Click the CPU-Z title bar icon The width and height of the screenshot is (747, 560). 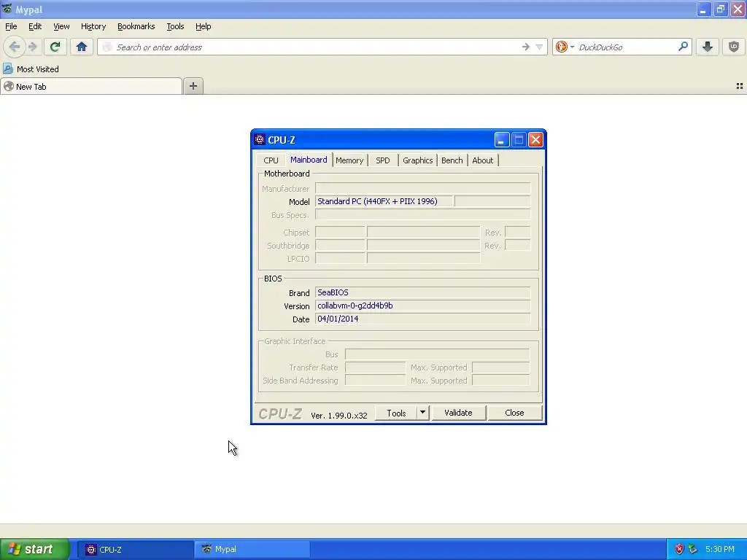260,139
